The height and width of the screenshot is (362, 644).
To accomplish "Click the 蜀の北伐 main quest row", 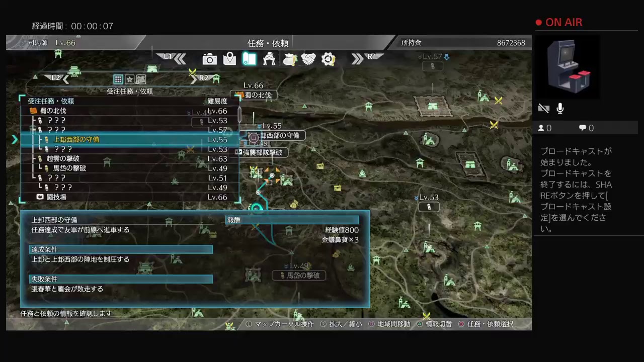I will point(53,111).
